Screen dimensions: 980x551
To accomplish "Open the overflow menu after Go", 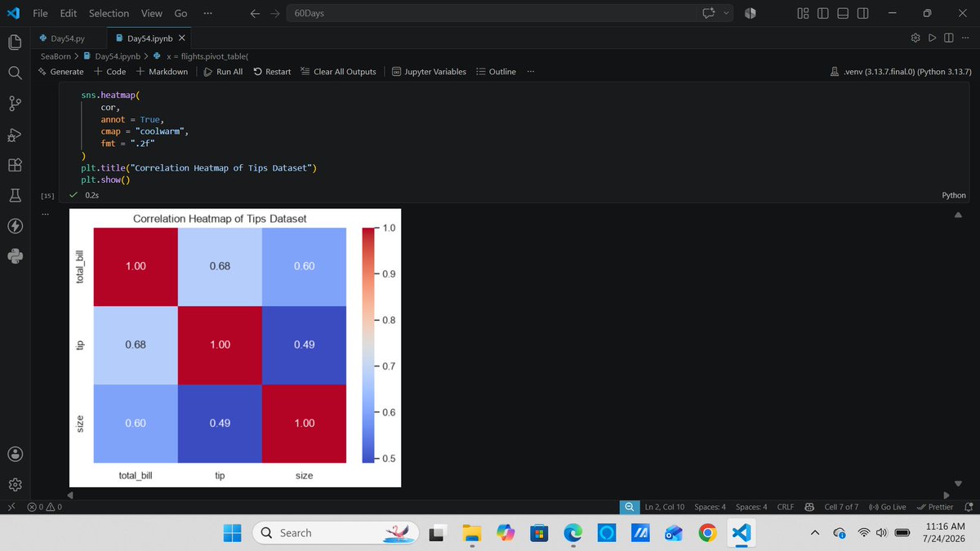I will point(207,13).
